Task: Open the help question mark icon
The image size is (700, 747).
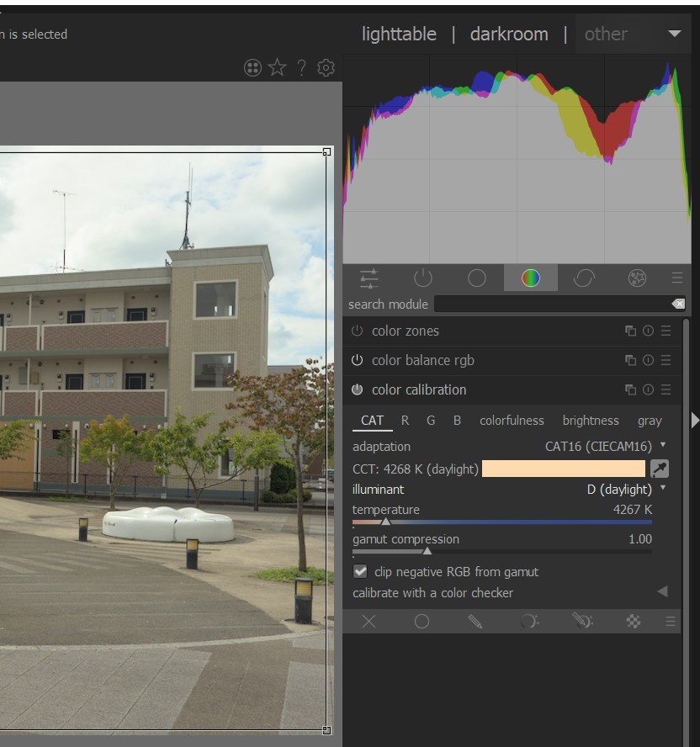Action: (x=302, y=67)
